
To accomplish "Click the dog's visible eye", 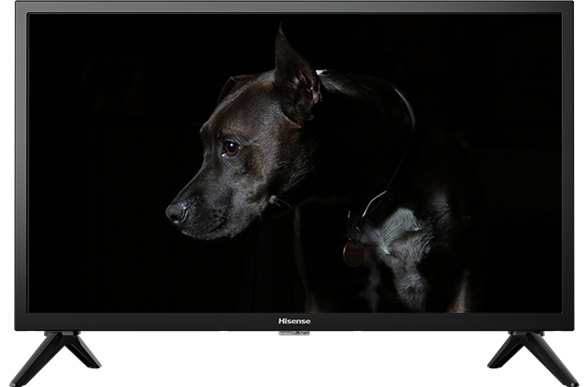I will (x=230, y=147).
